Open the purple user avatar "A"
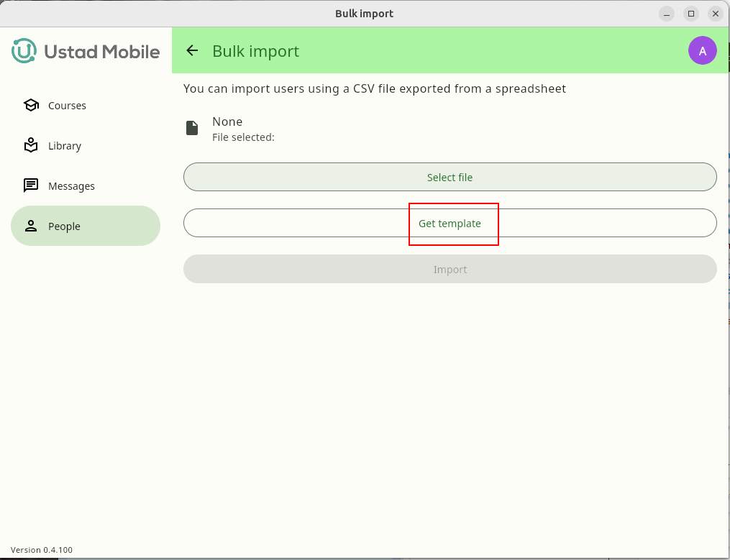 pyautogui.click(x=702, y=50)
